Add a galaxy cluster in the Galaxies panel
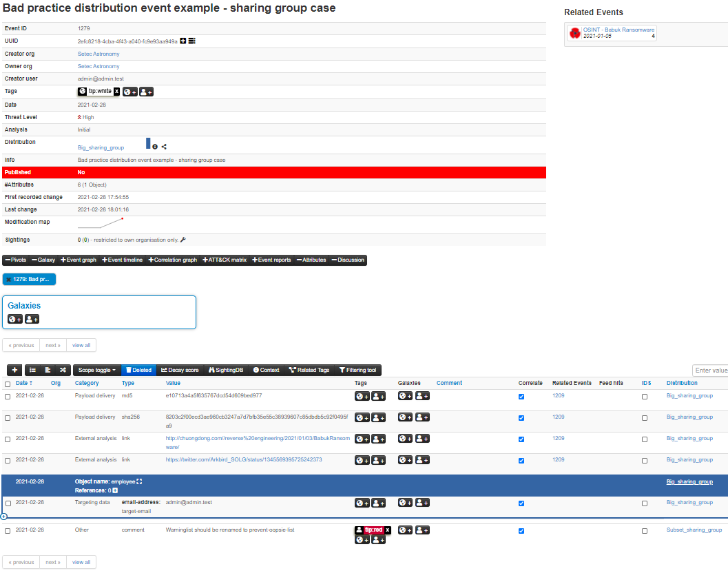This screenshot has width=728, height=573. [x=14, y=319]
